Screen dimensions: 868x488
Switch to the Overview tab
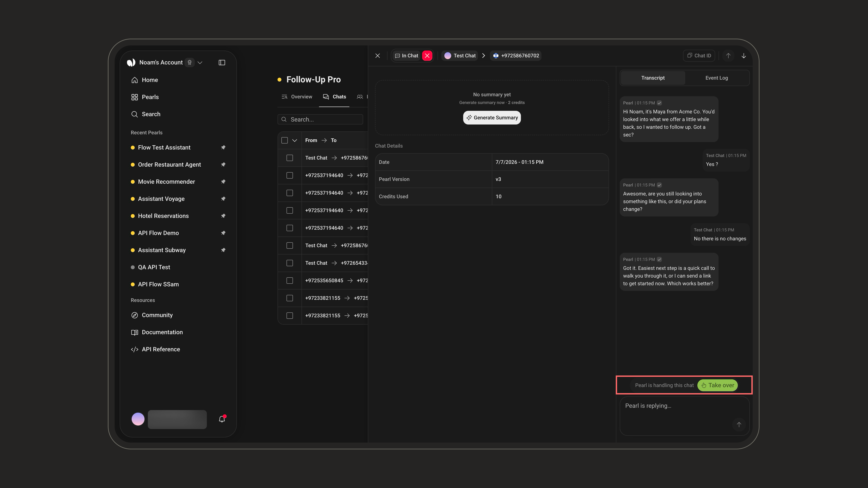point(297,97)
